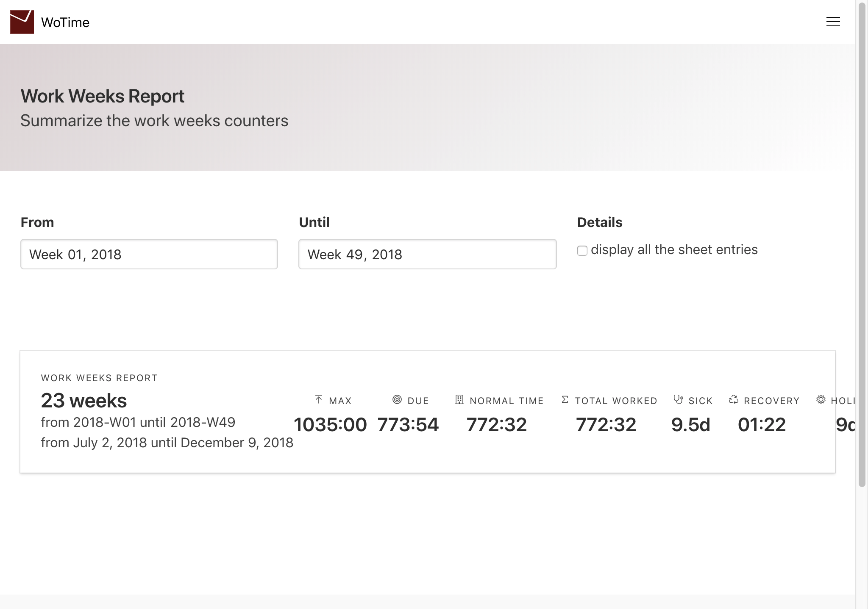Click the Sick stethoscope icon
Screen dimensions: 868x609
point(678,399)
